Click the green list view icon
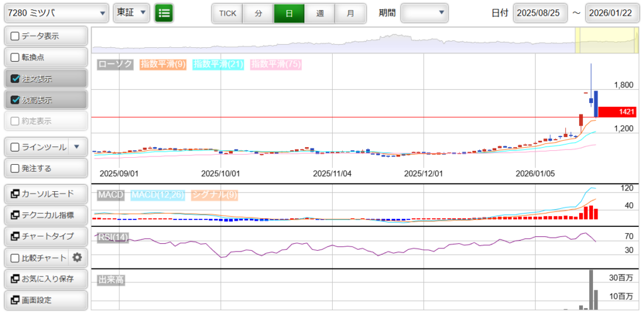The width and height of the screenshot is (644, 315). [x=164, y=13]
